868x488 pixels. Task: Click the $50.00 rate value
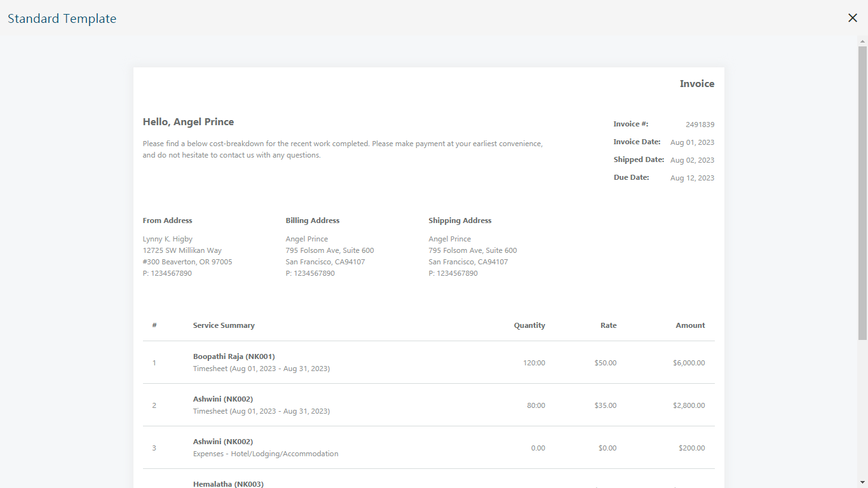click(606, 363)
